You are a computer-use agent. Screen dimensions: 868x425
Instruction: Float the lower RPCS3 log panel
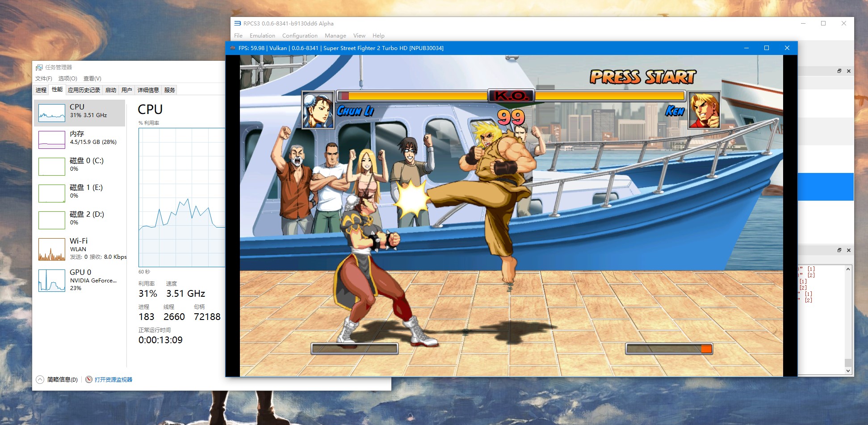(839, 250)
